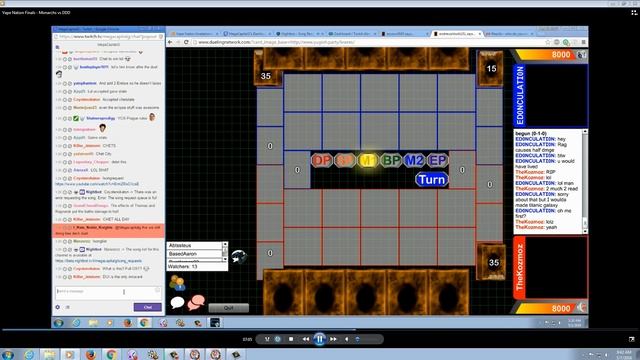Open the Nightbot song requests link

(x=98, y=260)
